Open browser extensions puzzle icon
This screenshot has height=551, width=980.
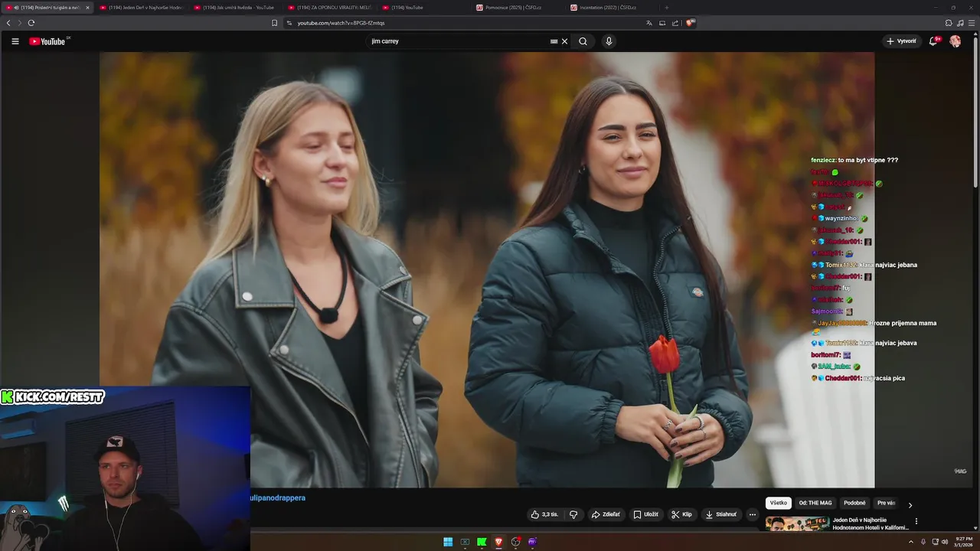pyautogui.click(x=949, y=23)
